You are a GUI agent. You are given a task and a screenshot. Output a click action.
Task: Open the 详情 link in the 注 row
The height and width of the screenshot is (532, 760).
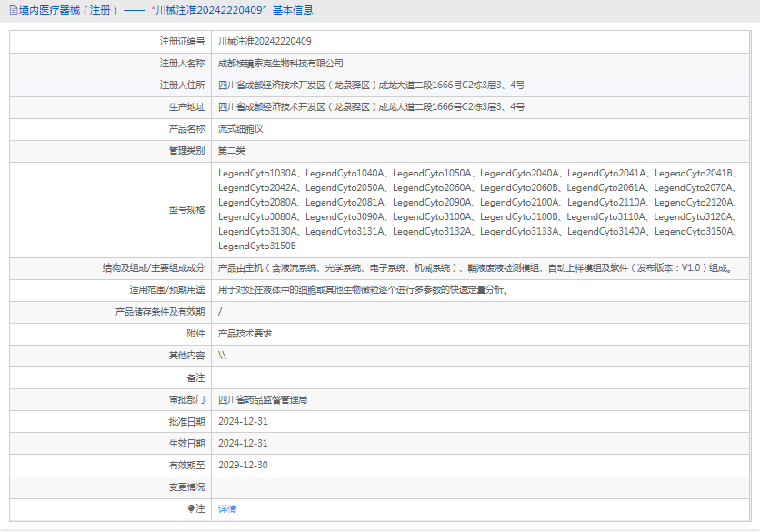click(x=227, y=508)
